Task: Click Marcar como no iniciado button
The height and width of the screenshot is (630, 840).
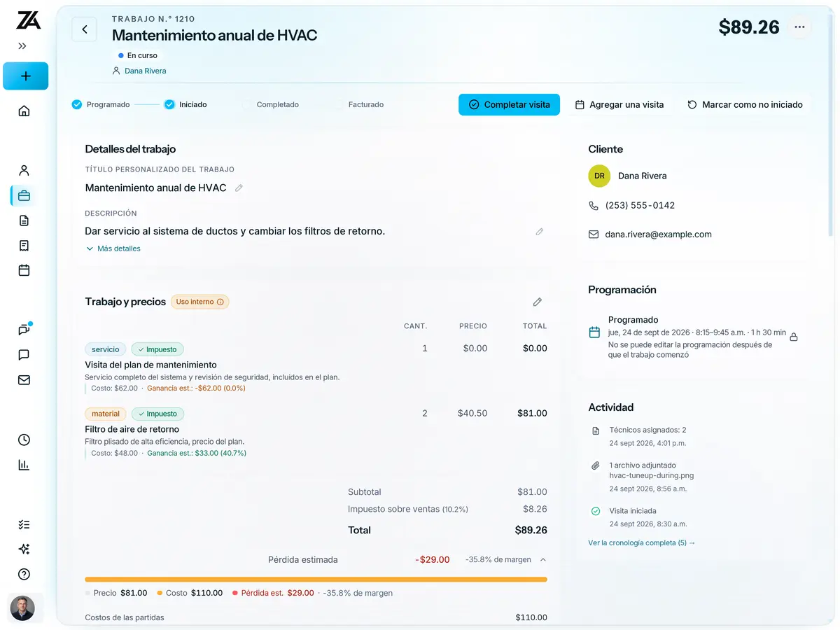Action: 745,104
